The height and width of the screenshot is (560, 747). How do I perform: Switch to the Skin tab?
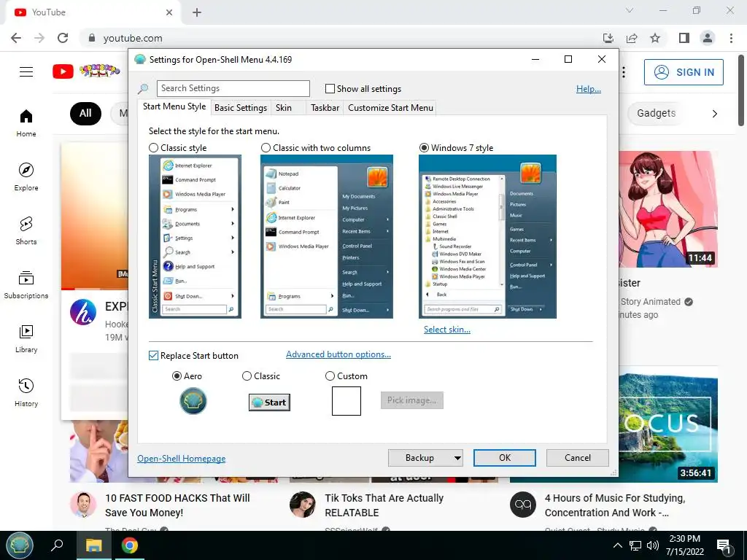[284, 108]
